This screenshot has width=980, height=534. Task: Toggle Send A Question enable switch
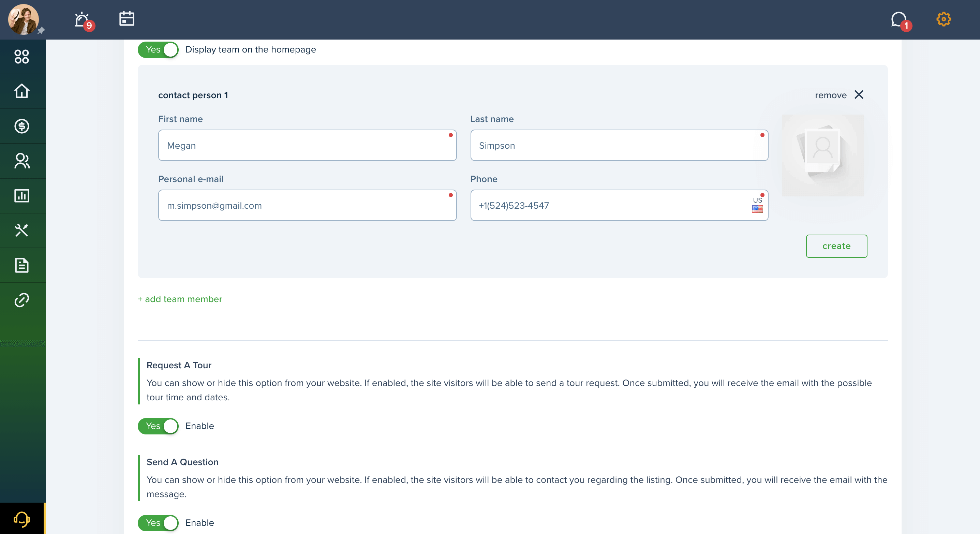158,523
